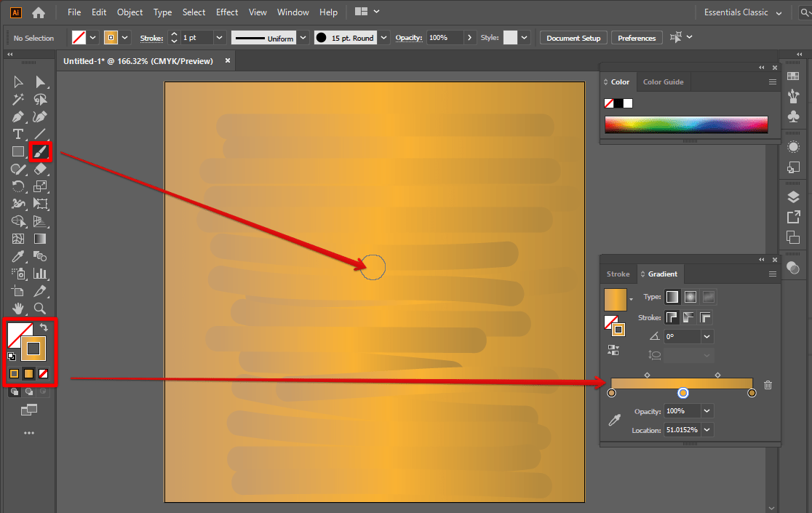This screenshot has width=812, height=513.
Task: Click the gradient eyedropper icon
Action: [613, 420]
